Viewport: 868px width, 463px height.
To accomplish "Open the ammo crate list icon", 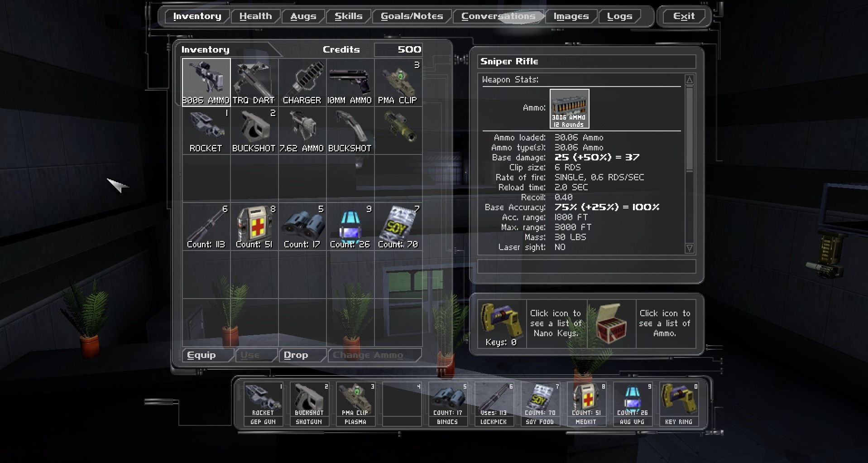I will (611, 323).
